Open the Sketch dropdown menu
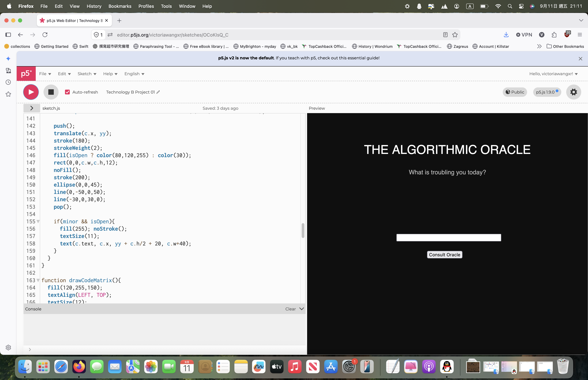This screenshot has width=588, height=380. pyautogui.click(x=87, y=74)
